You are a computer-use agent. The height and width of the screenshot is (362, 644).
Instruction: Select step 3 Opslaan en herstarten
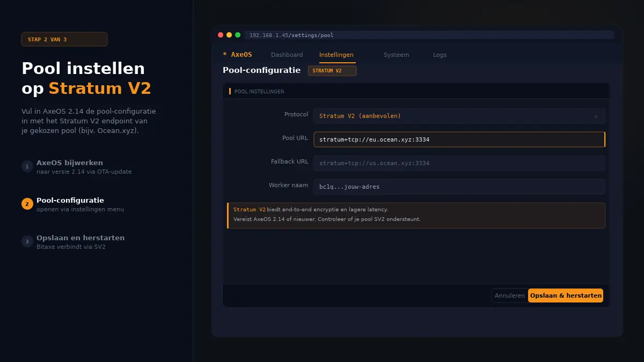pyautogui.click(x=73, y=242)
